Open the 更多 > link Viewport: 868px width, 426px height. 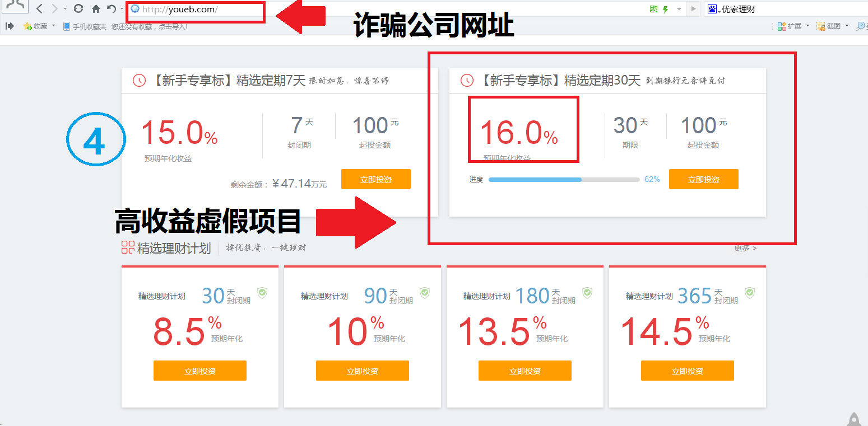(x=745, y=248)
